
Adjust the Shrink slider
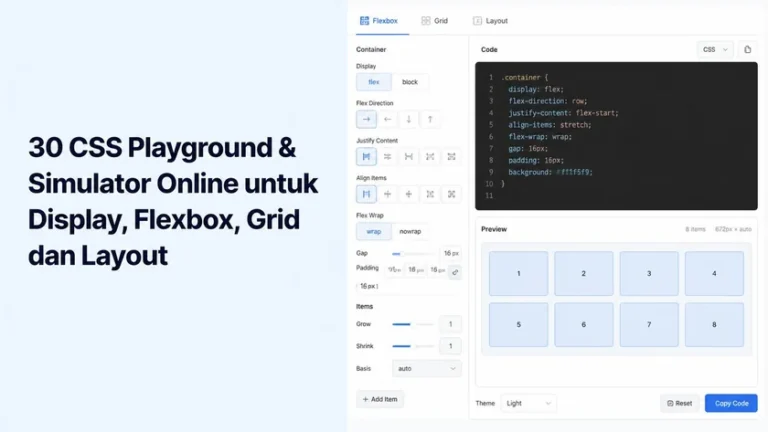pyautogui.click(x=413, y=346)
